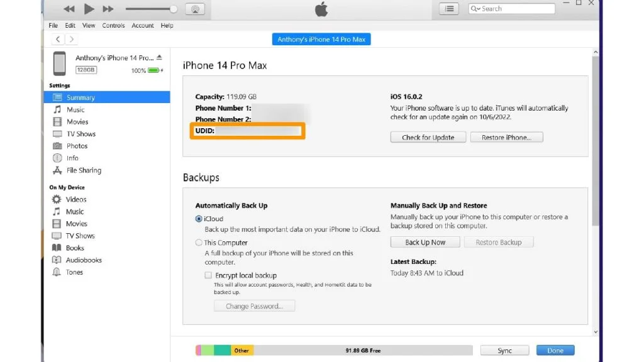The width and height of the screenshot is (644, 362).
Task: Click scrollbar down arrow
Action: click(596, 332)
